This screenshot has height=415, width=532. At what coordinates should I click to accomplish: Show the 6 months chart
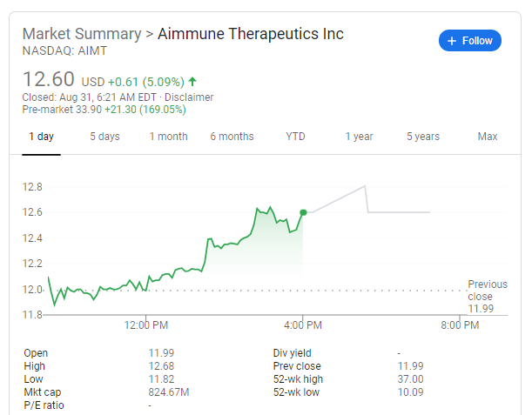[232, 137]
